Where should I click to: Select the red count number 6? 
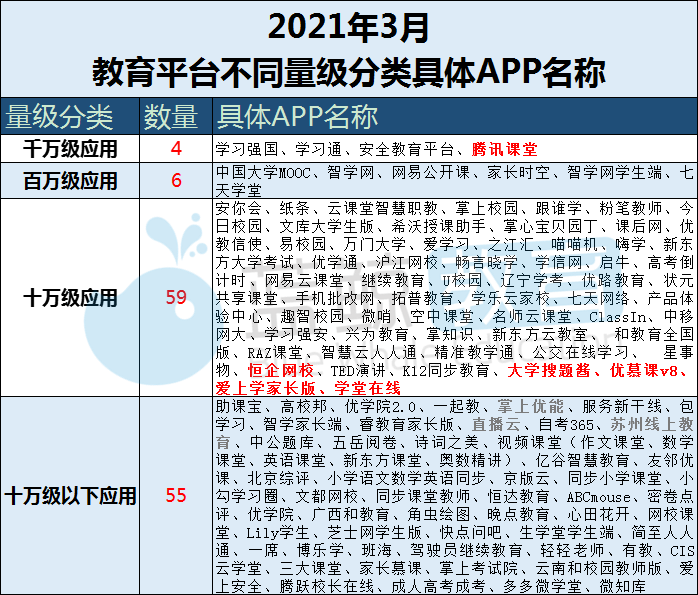pos(176,181)
